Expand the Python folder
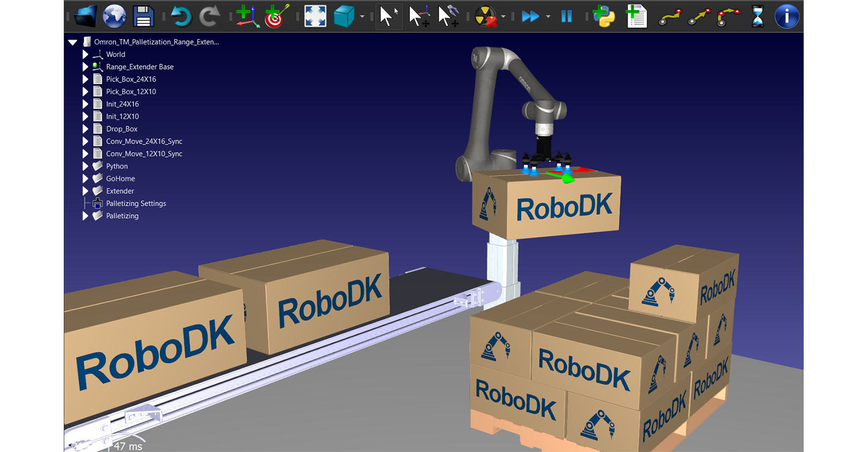The image size is (868, 452). [85, 166]
